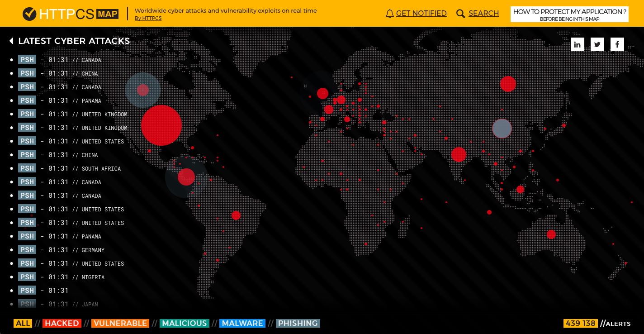Select the SOUTH AFRICA attack entry

click(x=70, y=168)
